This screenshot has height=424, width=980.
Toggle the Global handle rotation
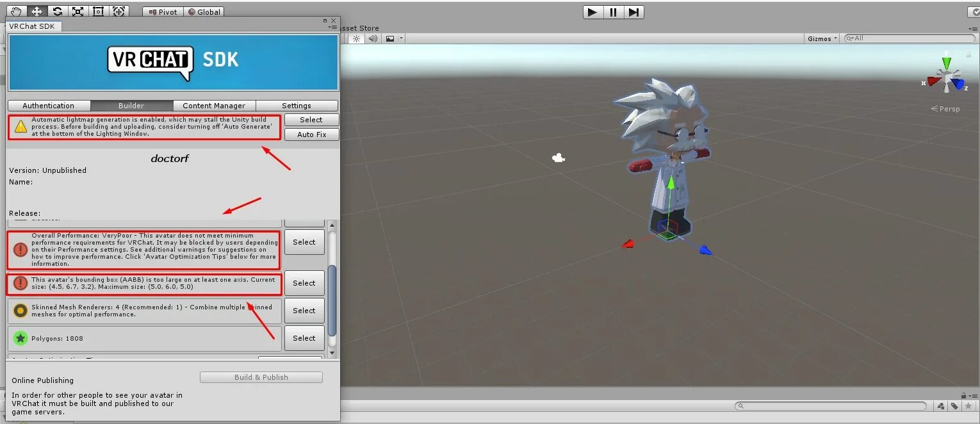pyautogui.click(x=204, y=12)
